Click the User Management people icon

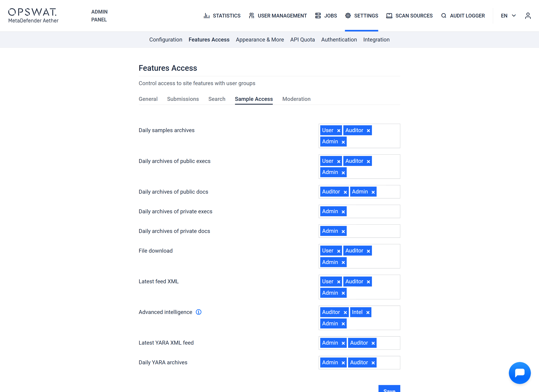pyautogui.click(x=251, y=16)
